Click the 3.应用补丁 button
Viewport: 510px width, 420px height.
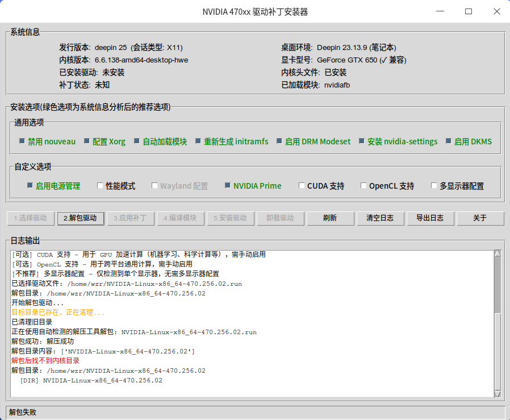click(x=131, y=218)
